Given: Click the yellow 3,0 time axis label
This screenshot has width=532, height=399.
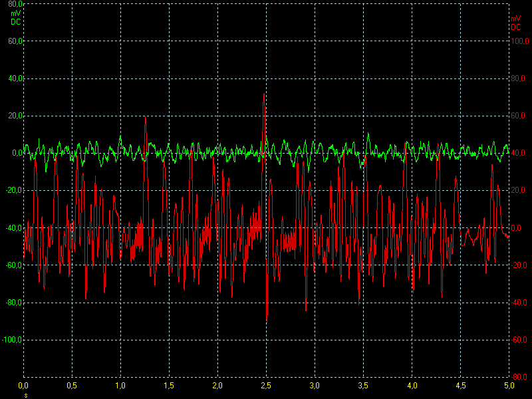Looking at the screenshot, I should [315, 386].
